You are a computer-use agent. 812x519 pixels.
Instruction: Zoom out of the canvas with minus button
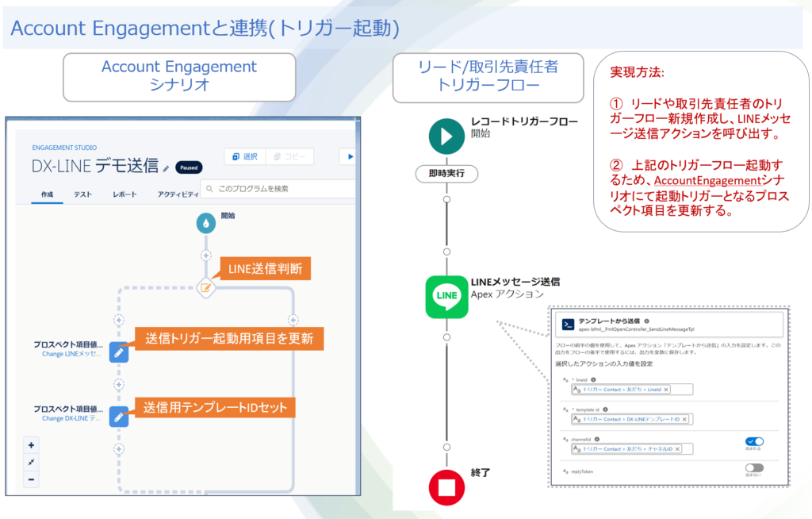tap(31, 479)
